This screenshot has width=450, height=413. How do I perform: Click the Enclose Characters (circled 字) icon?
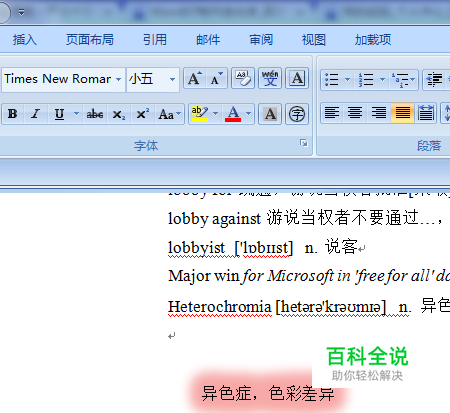pos(297,114)
